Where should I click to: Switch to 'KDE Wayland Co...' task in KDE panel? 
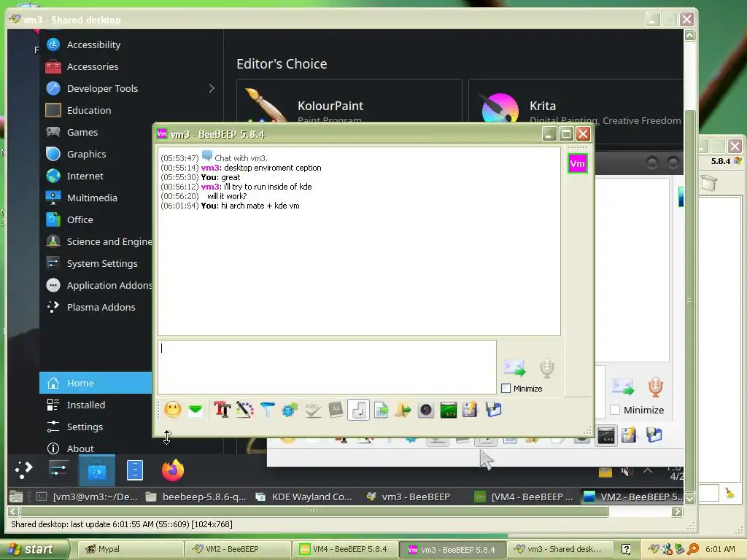click(x=305, y=497)
